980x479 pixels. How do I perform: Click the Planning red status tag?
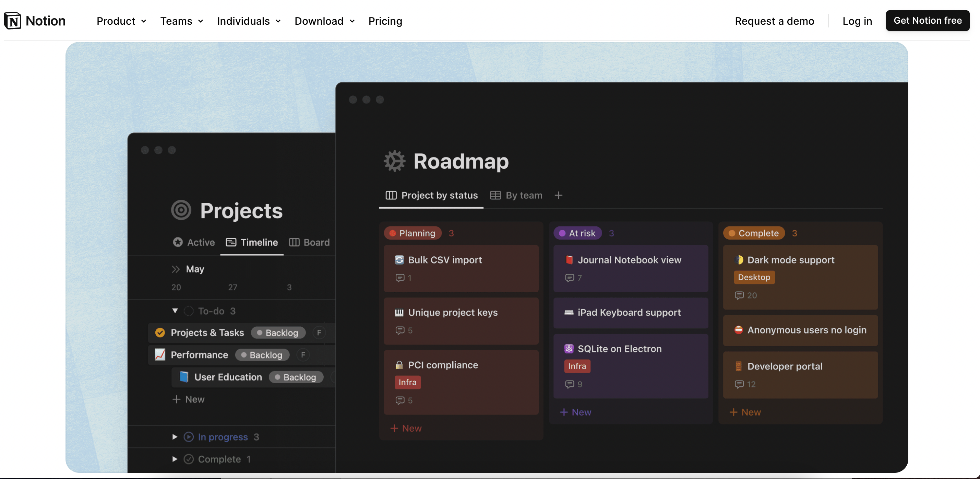coord(413,233)
